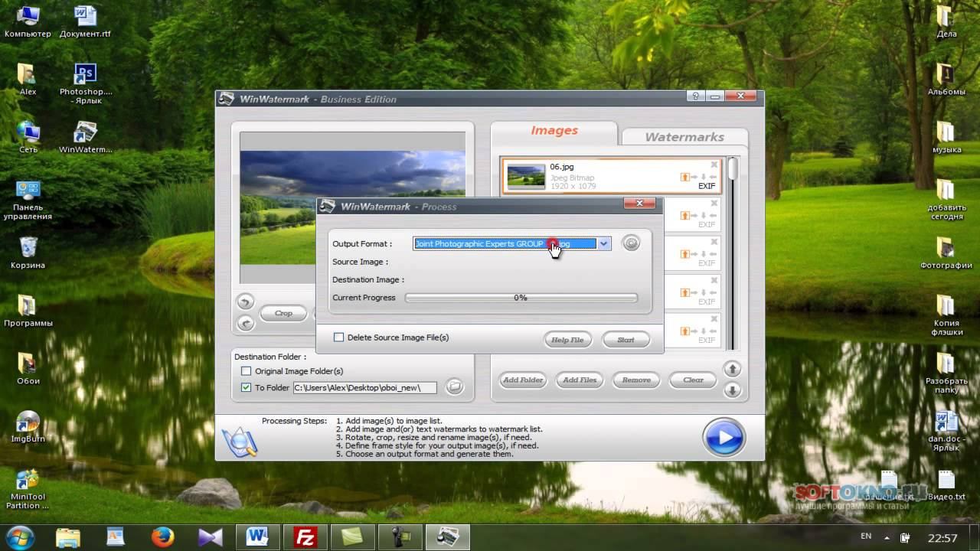The width and height of the screenshot is (980, 551).
Task: Click the EN language indicator
Action: click(866, 536)
